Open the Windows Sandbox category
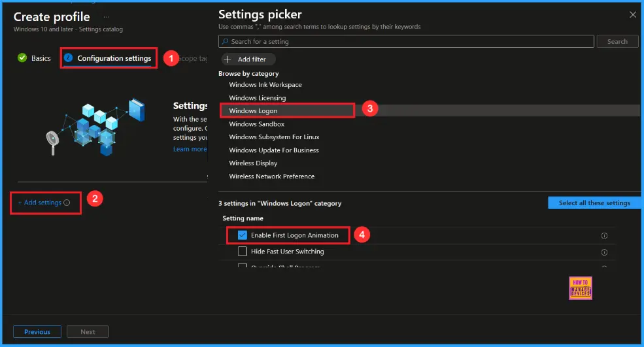Image resolution: width=644 pixels, height=347 pixels. tap(256, 124)
